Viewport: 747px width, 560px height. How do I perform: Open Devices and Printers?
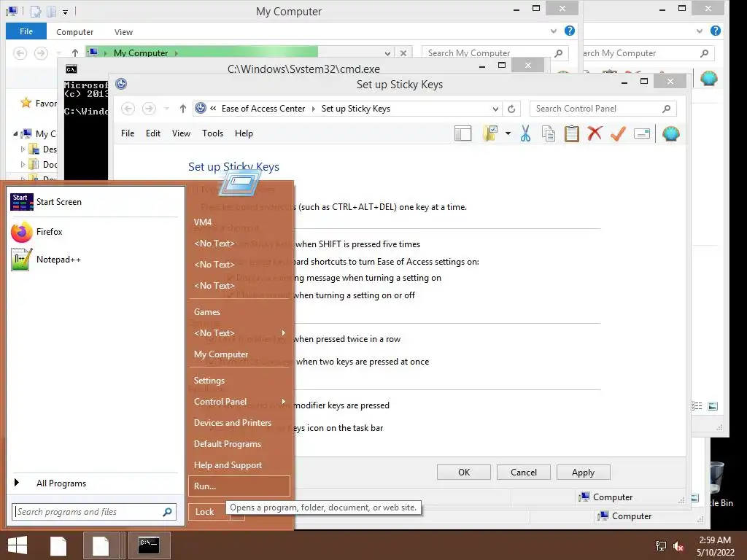(239, 423)
